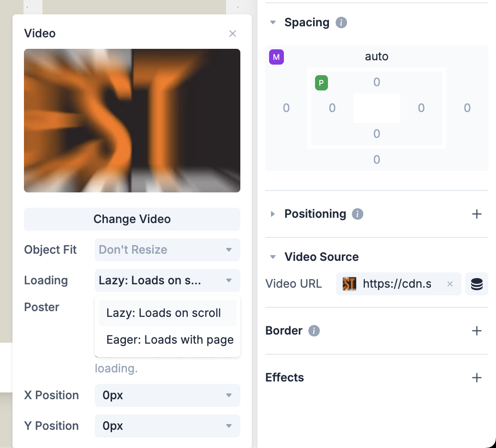Click the video preview thumbnail

coord(132,121)
